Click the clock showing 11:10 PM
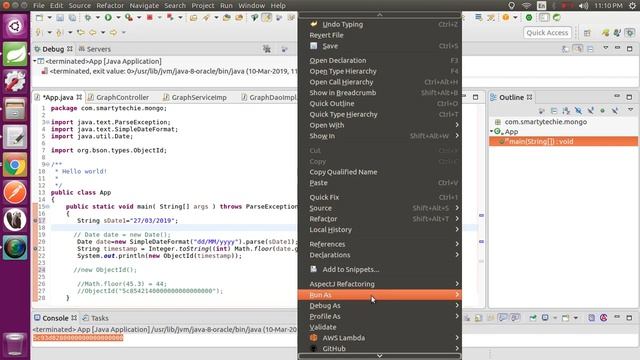Viewport: 640px width, 360px height. coord(609,6)
